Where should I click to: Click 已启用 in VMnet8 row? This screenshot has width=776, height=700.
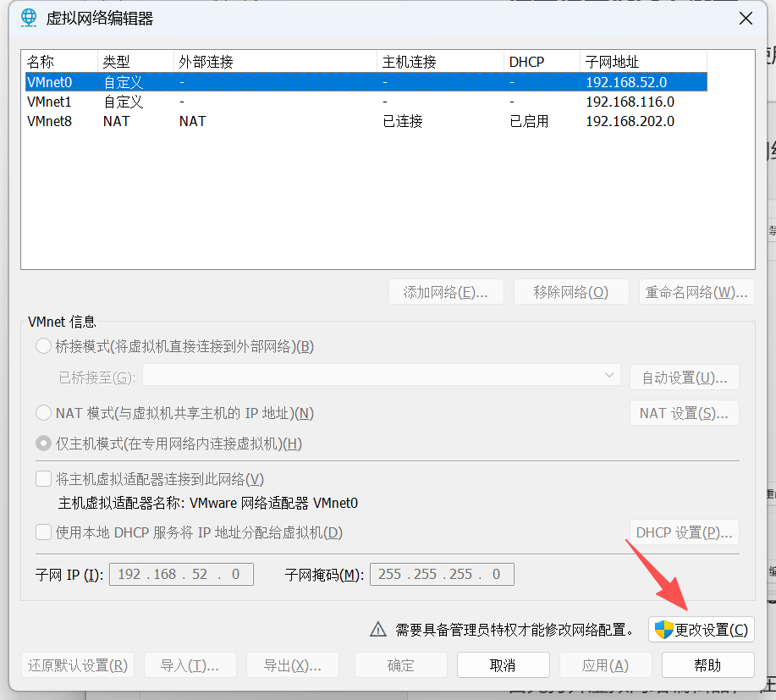coord(529,121)
